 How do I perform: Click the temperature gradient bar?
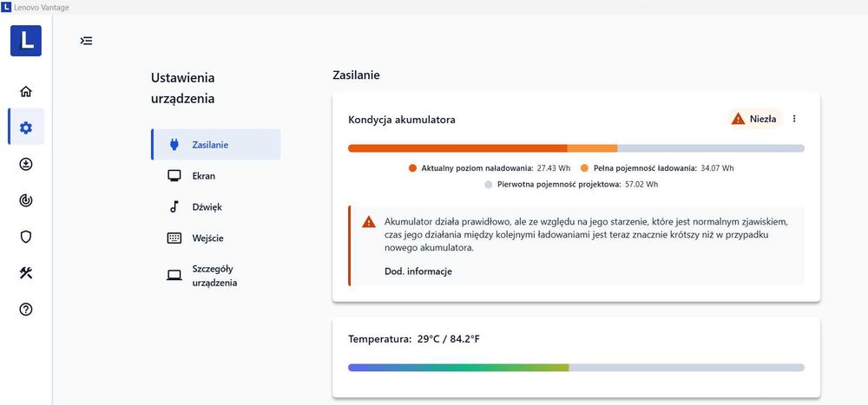[575, 368]
